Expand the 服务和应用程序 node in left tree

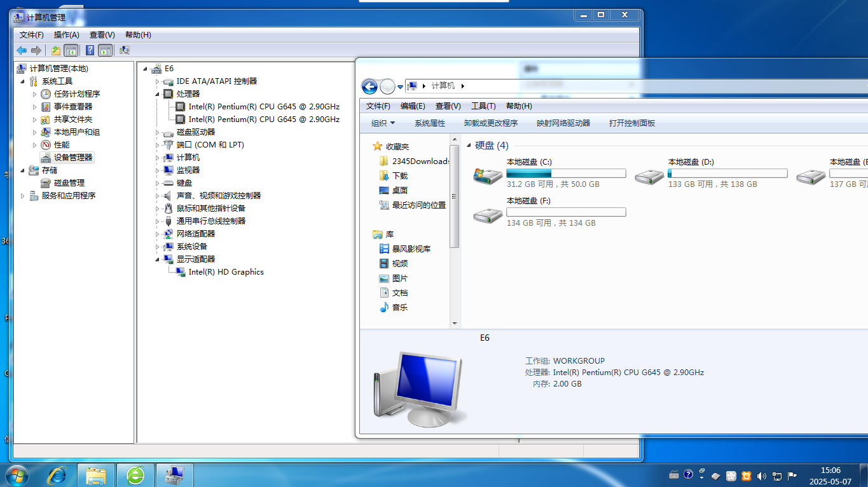click(x=24, y=196)
